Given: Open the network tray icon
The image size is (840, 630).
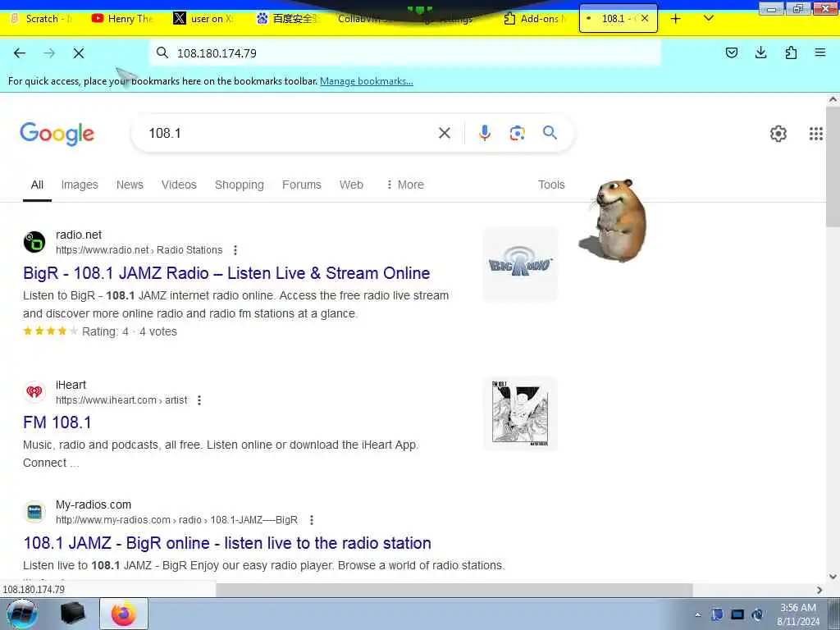Looking at the screenshot, I should coord(737,614).
